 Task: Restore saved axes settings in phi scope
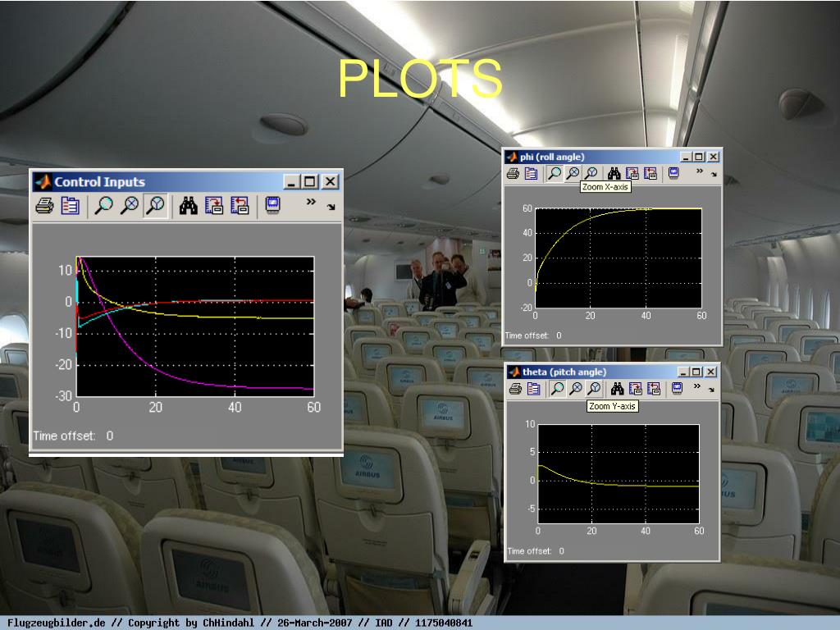click(x=651, y=173)
